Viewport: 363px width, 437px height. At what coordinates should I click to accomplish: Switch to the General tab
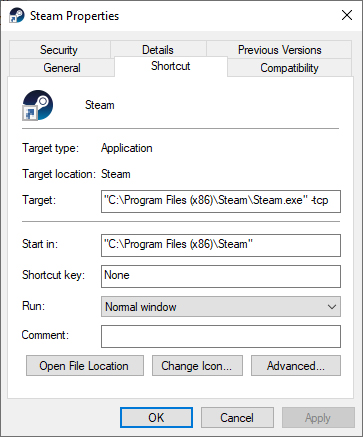coord(62,68)
